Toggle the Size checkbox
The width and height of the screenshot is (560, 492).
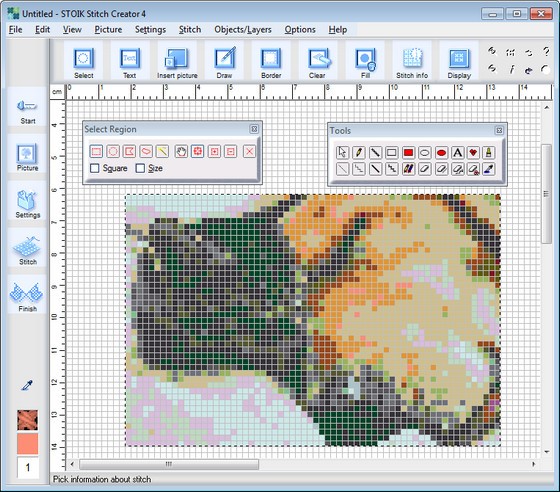pyautogui.click(x=140, y=168)
